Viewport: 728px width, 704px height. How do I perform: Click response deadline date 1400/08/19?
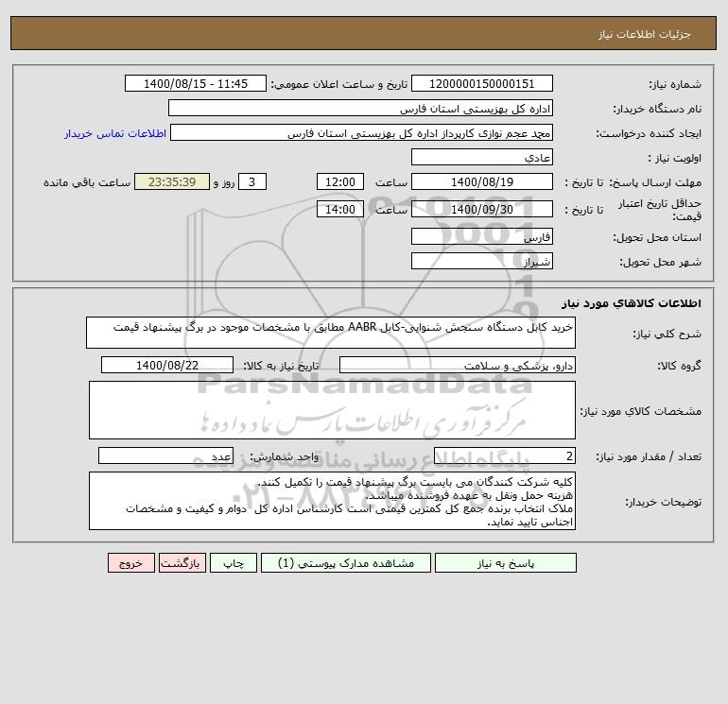point(482,181)
